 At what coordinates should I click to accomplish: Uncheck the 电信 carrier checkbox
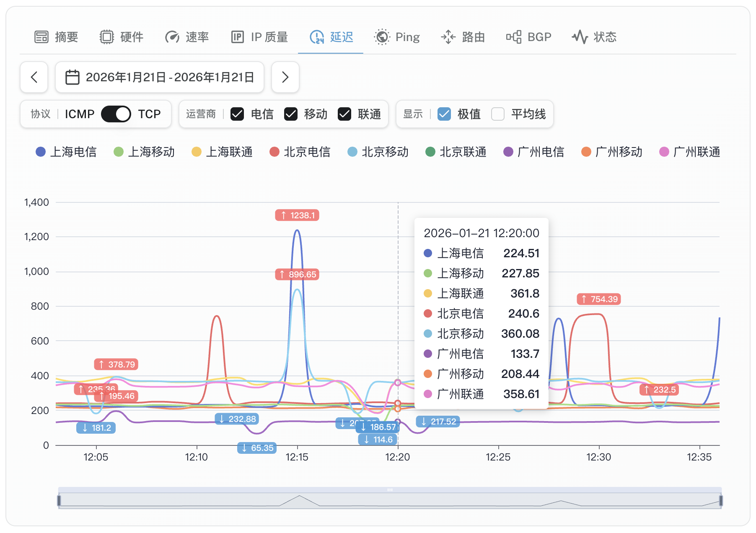point(237,114)
